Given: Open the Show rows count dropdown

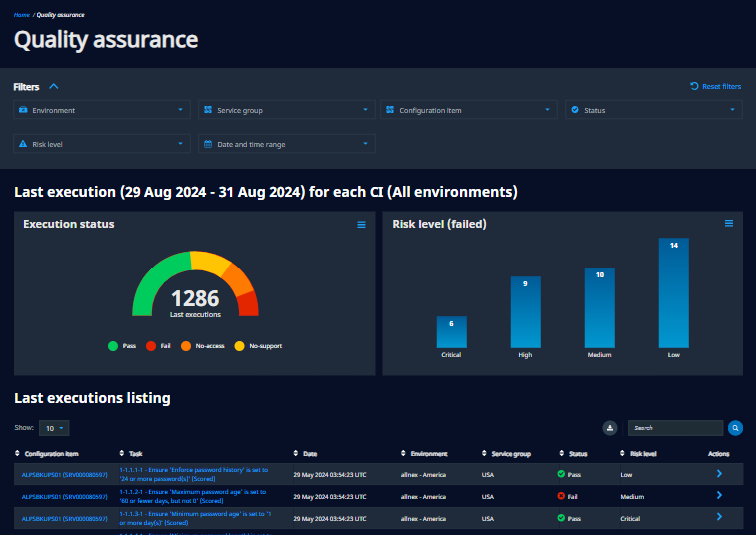Looking at the screenshot, I should pyautogui.click(x=54, y=428).
